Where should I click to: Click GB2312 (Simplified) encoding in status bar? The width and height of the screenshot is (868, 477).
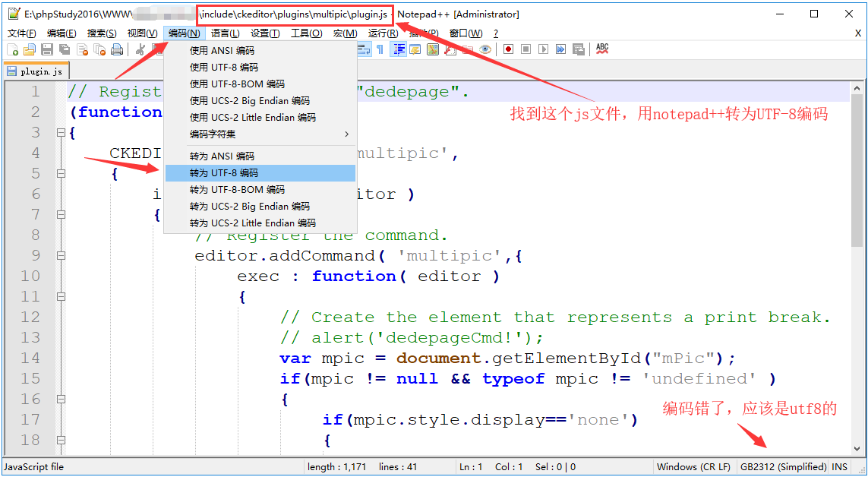(783, 467)
